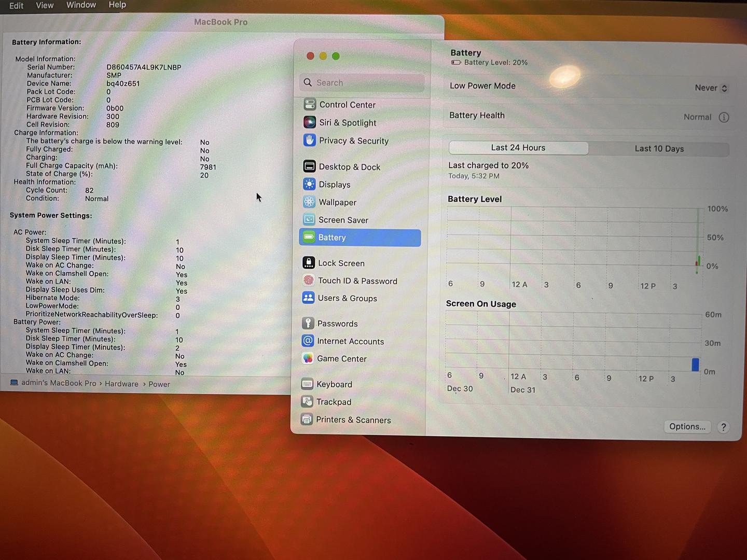Select the Siri & Spotlight label in sidebar
The height and width of the screenshot is (560, 747).
click(x=348, y=123)
